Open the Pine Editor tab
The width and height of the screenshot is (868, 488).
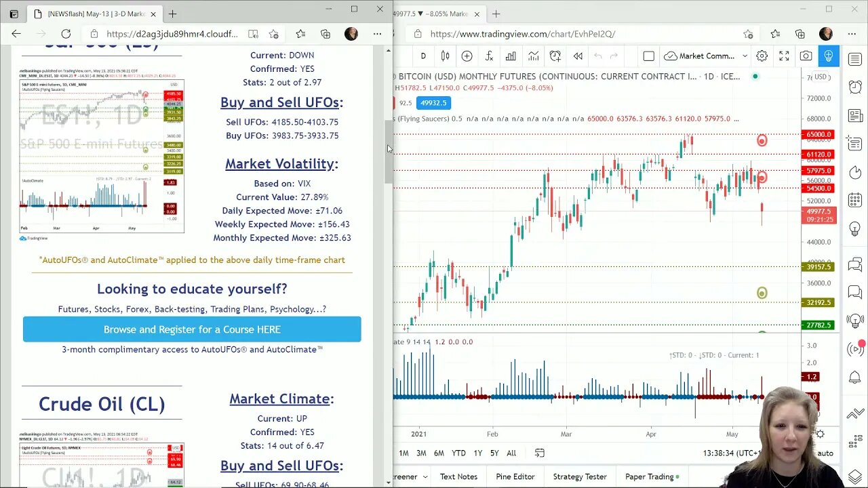tap(515, 476)
